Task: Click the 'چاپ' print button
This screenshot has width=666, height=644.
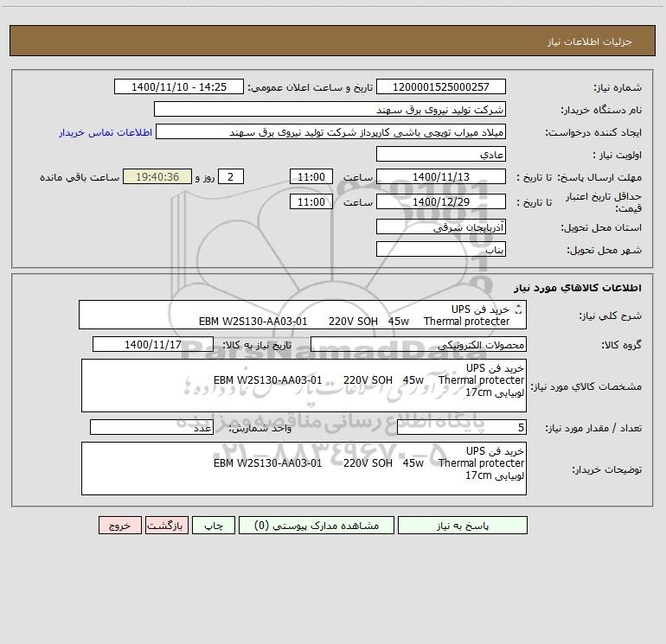Action: [214, 525]
